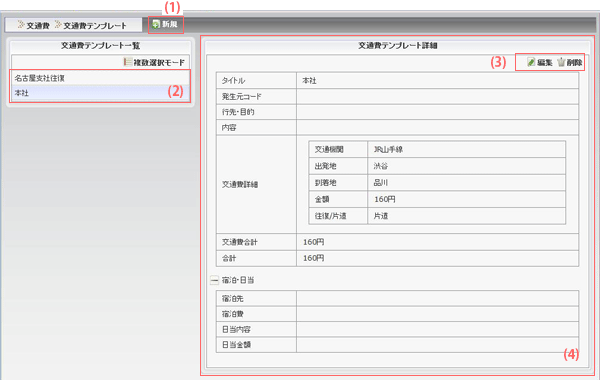Click the 交通費テンプレート詳細 panel header

(x=397, y=46)
